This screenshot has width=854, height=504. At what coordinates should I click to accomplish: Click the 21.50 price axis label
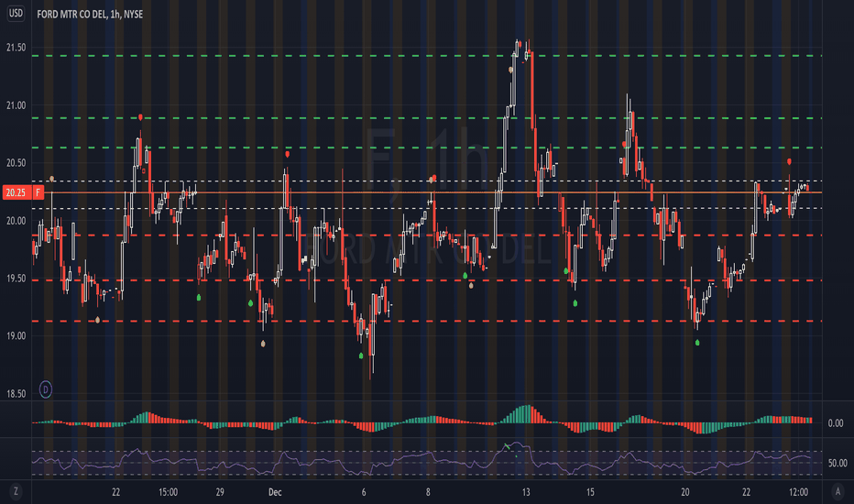pos(16,48)
